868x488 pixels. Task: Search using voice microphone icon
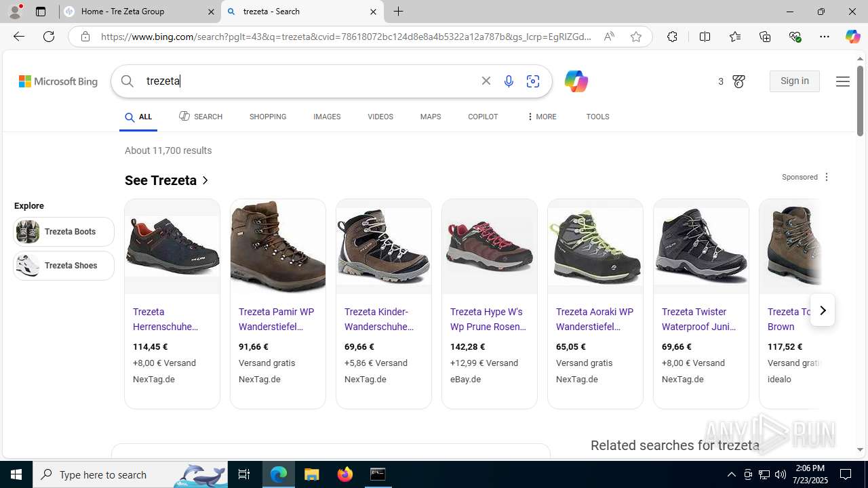509,81
